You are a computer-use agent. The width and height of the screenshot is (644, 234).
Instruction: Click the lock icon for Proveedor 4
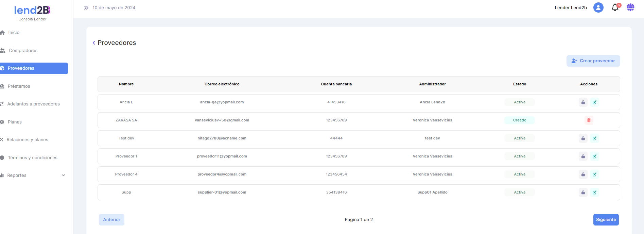pyautogui.click(x=583, y=174)
